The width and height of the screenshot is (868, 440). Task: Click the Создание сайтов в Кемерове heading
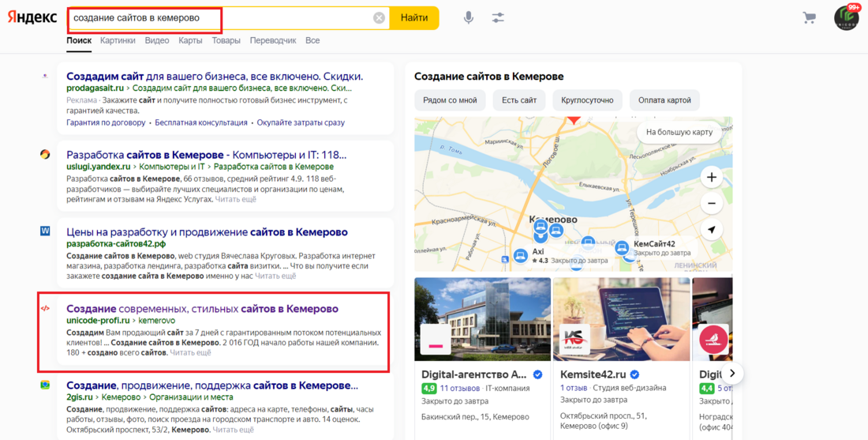click(x=488, y=77)
